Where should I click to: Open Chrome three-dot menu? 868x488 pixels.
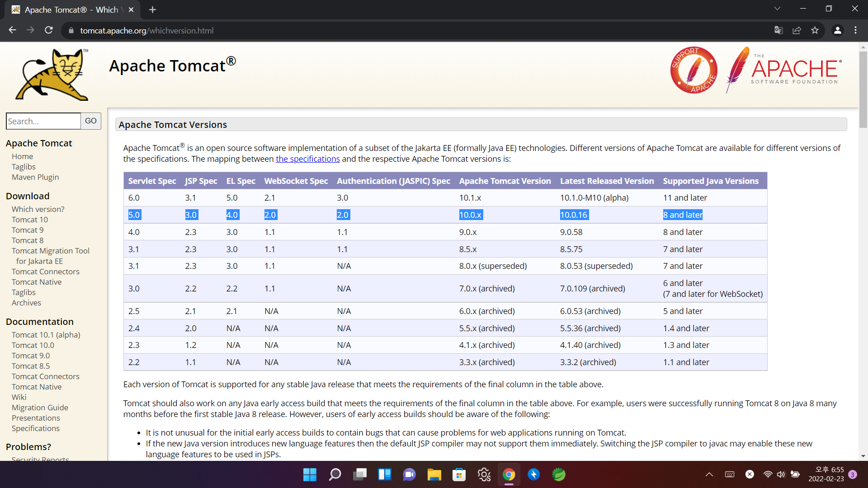point(855,30)
